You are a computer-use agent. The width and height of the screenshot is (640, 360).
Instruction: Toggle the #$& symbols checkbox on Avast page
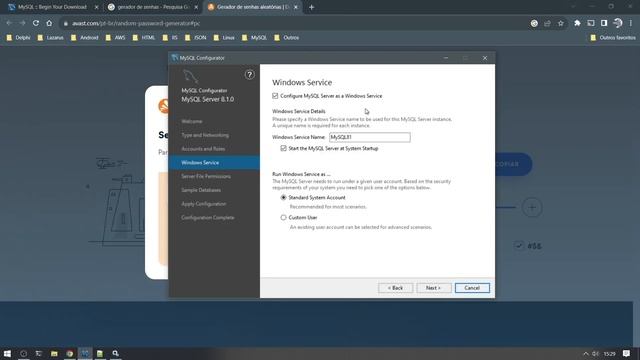519,246
